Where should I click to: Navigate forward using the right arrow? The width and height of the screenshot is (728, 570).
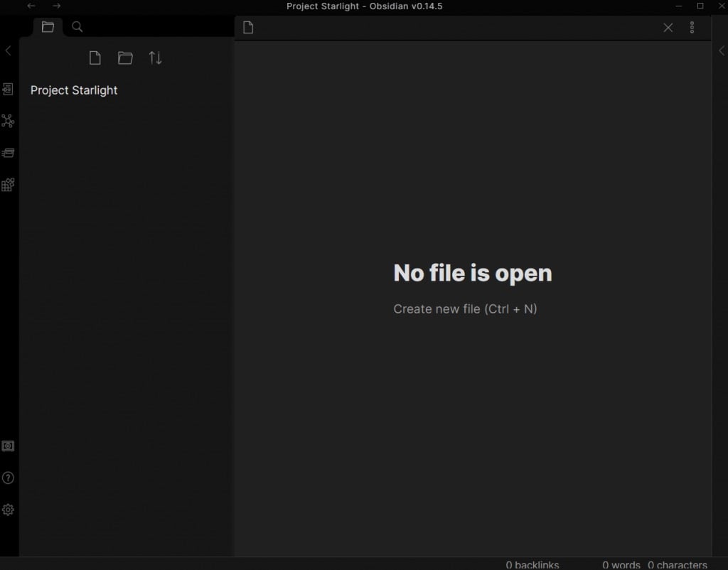click(x=57, y=6)
